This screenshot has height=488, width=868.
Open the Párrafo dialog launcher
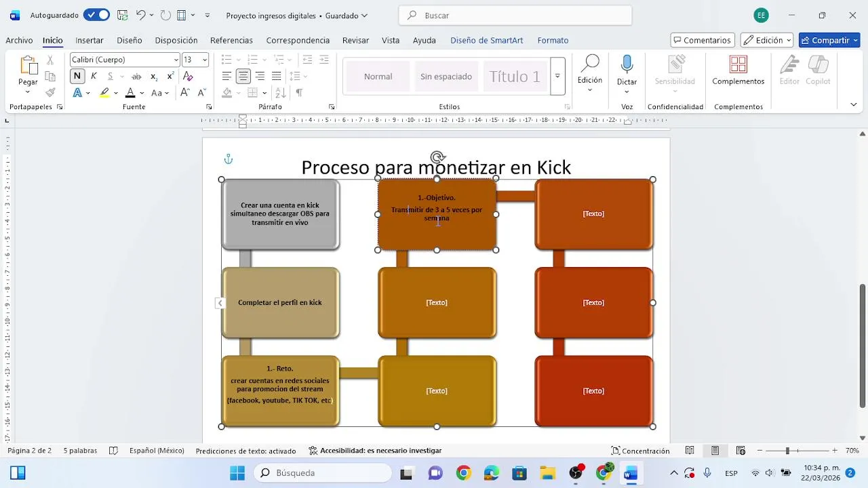332,107
